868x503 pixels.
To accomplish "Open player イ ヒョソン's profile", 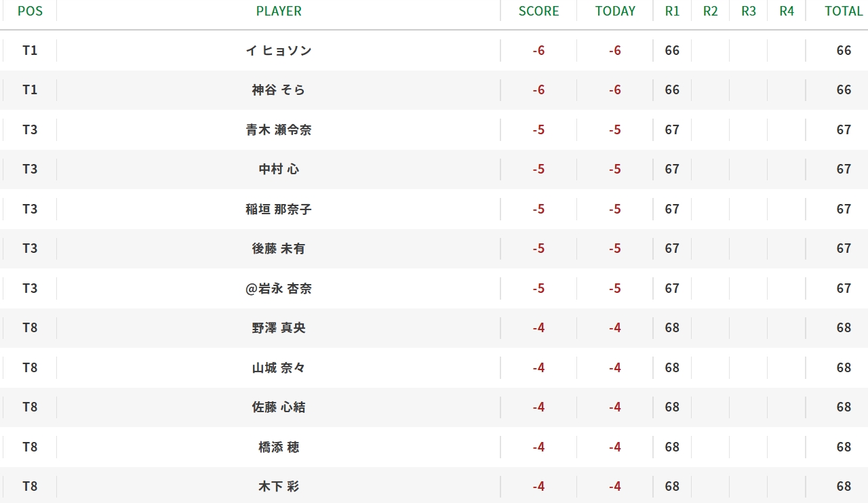I will (x=279, y=51).
